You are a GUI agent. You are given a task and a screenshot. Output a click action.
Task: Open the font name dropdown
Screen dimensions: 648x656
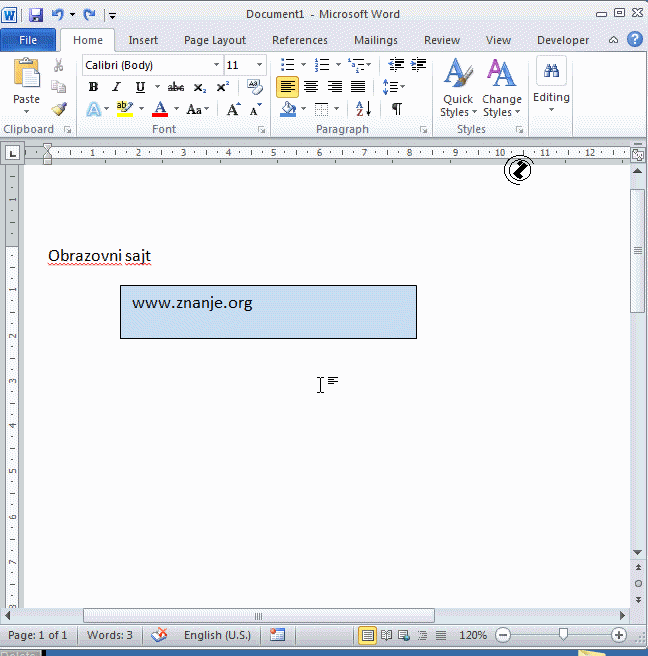coord(216,65)
